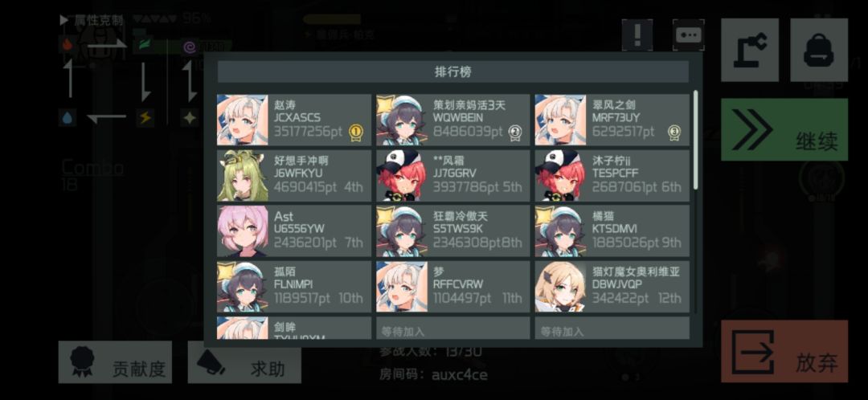Screen dimensions: 868x400
Task: Select Ast player avatar in 7th
Action: pos(243,231)
